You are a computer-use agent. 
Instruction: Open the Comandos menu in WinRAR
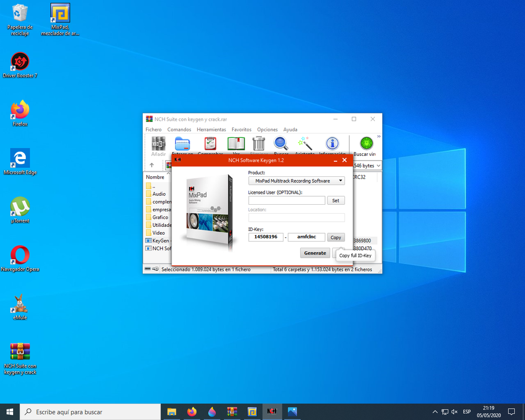coord(179,129)
